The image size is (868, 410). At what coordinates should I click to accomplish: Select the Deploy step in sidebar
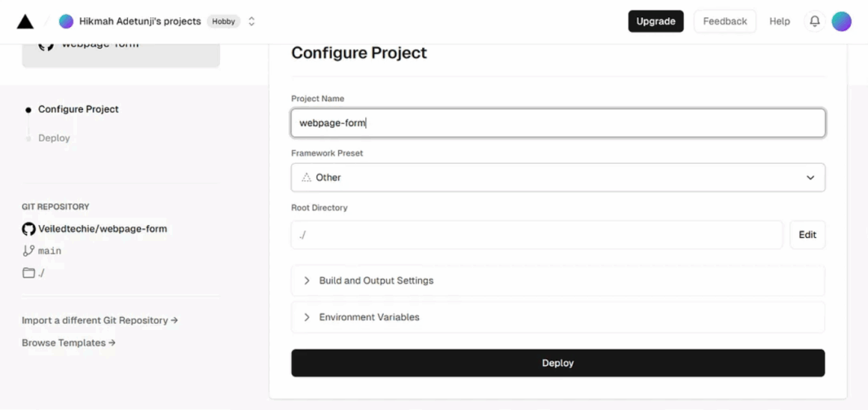click(54, 138)
